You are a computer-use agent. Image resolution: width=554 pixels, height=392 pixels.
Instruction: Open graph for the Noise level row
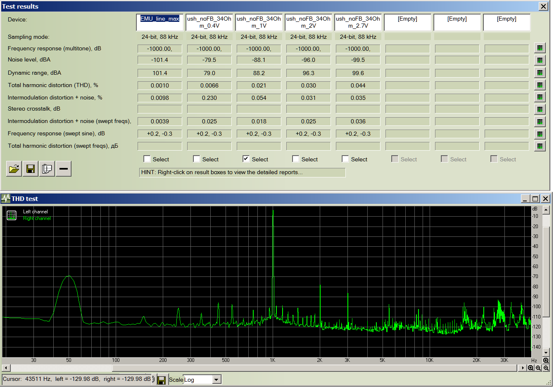tap(540, 60)
